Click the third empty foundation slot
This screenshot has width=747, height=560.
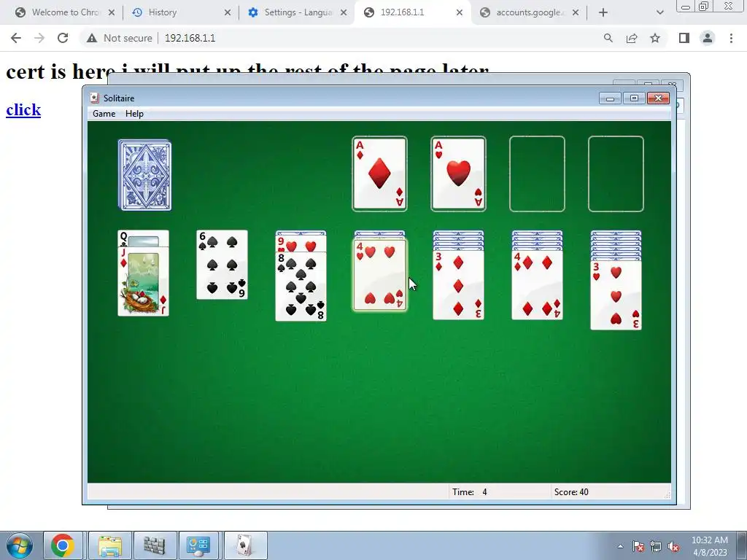point(537,174)
